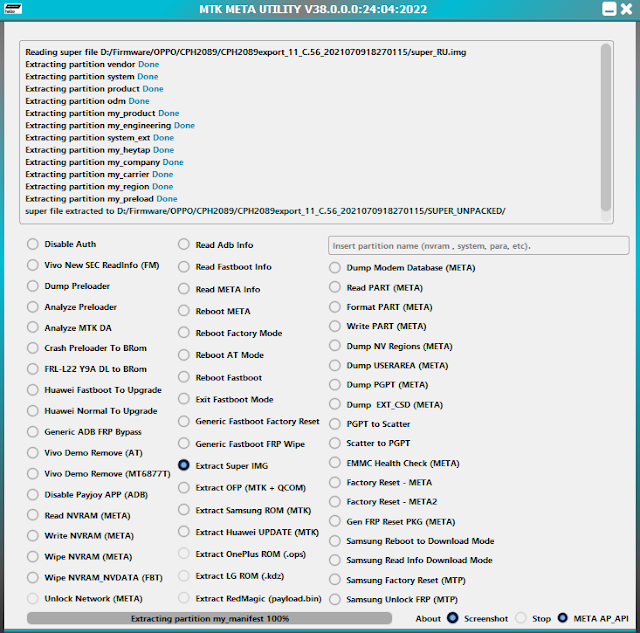640x633 pixels.
Task: Click the selected Extract Super IMG radio
Action: 184,465
